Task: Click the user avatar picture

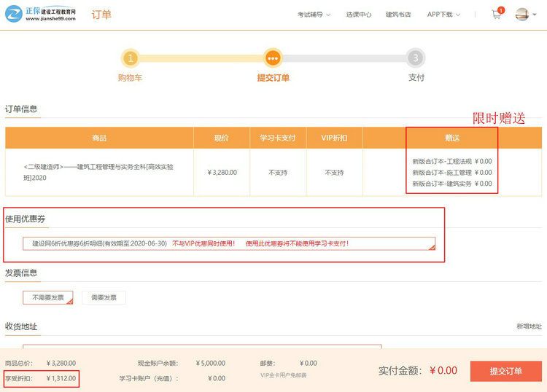Action: click(x=521, y=14)
